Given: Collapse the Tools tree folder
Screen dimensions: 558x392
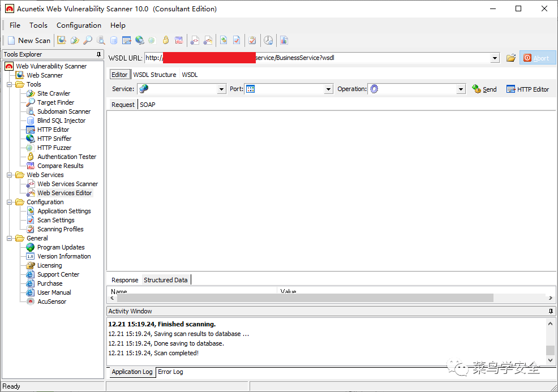Looking at the screenshot, I should coord(9,84).
